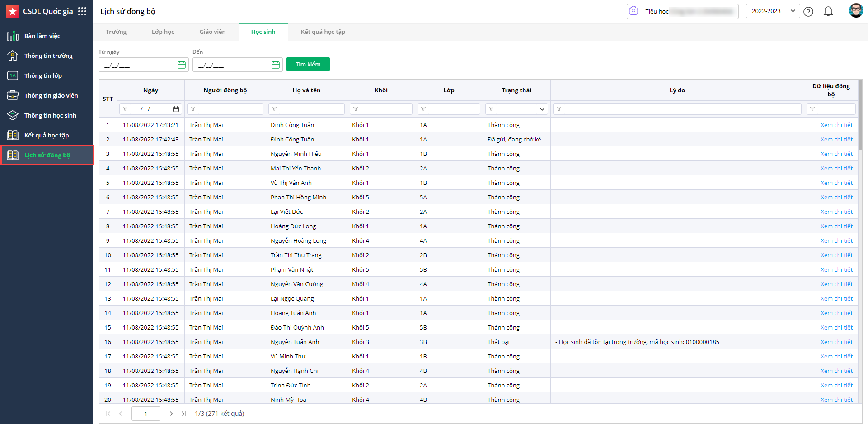Open calendar picker for Đến field

click(x=276, y=65)
